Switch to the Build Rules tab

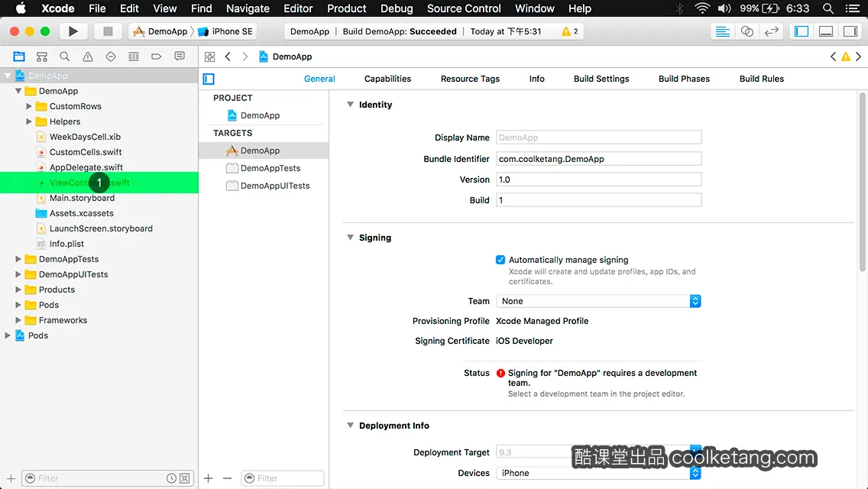click(761, 79)
